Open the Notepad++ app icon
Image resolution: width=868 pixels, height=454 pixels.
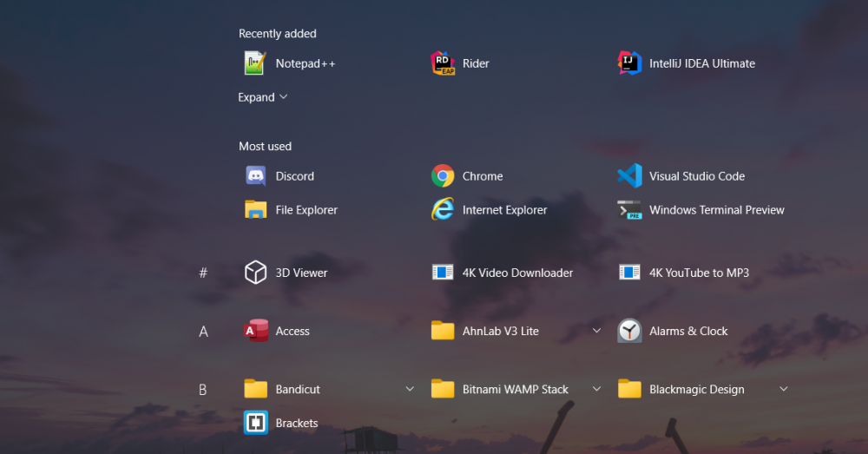[255, 63]
